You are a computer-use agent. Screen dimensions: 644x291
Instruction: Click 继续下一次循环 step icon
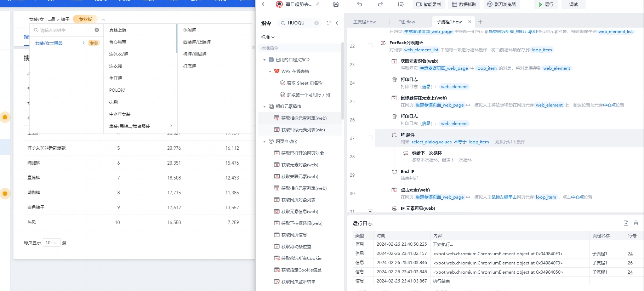point(406,153)
